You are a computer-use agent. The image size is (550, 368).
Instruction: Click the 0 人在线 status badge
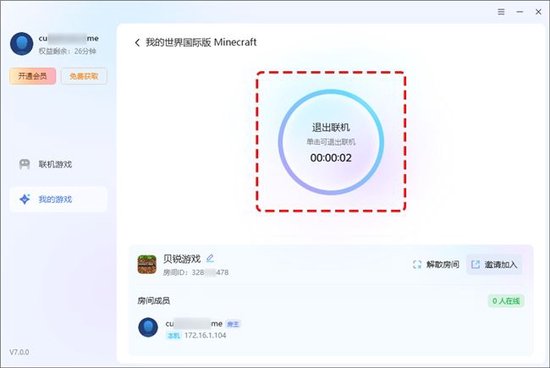506,301
